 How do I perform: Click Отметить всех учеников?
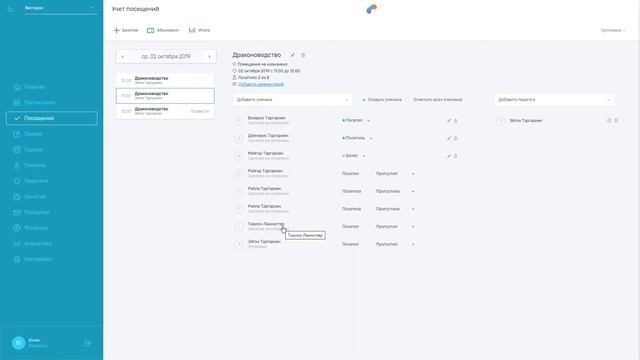tap(438, 100)
